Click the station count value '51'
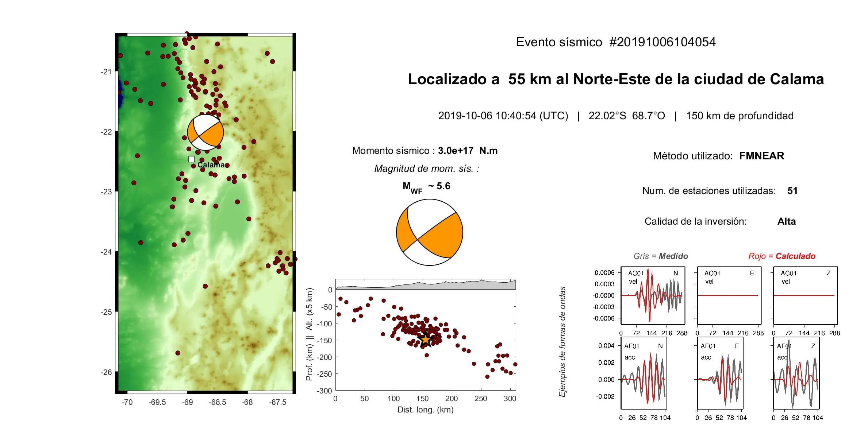This screenshot has width=868, height=442. (792, 191)
